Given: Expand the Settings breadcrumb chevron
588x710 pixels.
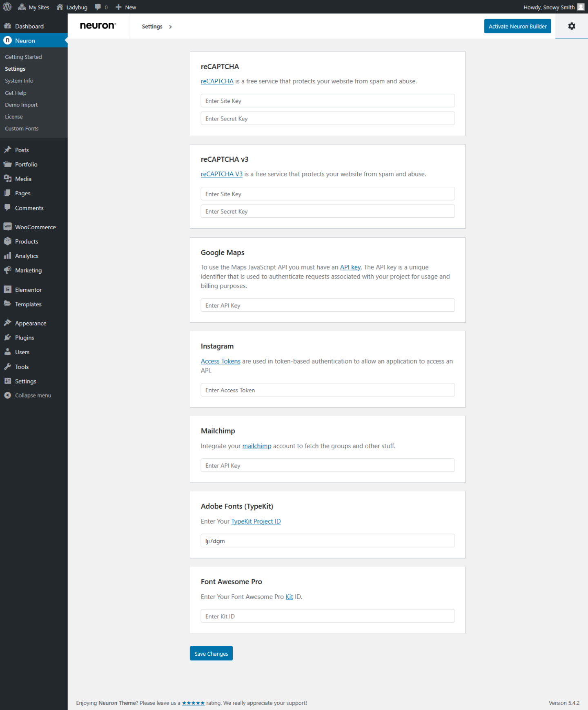Looking at the screenshot, I should 170,27.
